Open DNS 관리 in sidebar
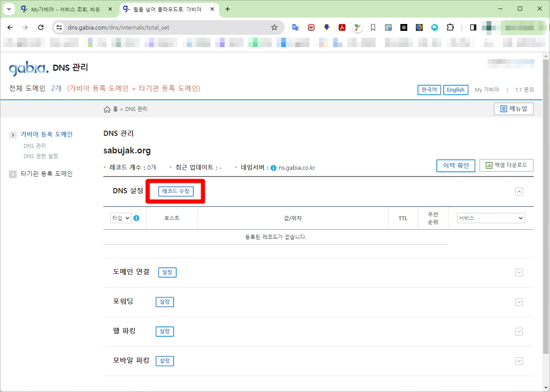550x392 pixels. click(x=35, y=146)
